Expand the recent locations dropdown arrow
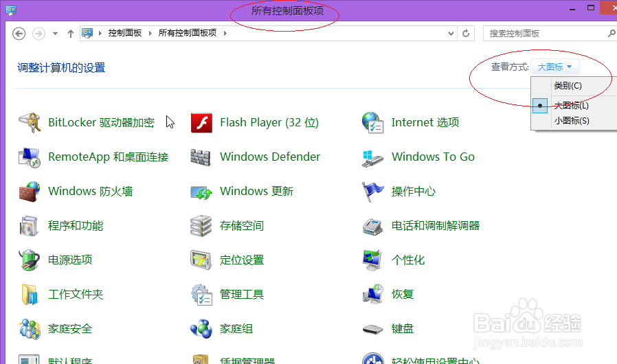 point(55,34)
